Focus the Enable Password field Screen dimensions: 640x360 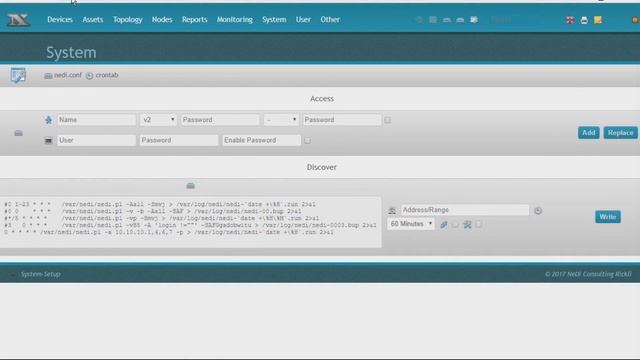(x=262, y=140)
